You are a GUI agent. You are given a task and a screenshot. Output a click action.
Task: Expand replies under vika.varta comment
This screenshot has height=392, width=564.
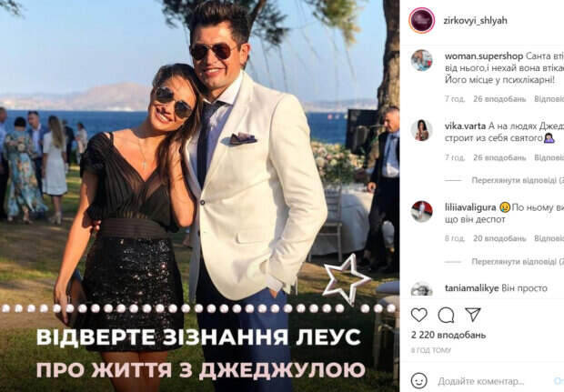(518, 180)
